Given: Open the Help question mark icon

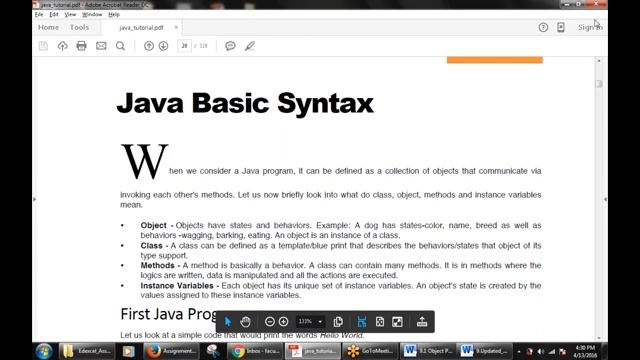Looking at the screenshot, I should (543, 27).
